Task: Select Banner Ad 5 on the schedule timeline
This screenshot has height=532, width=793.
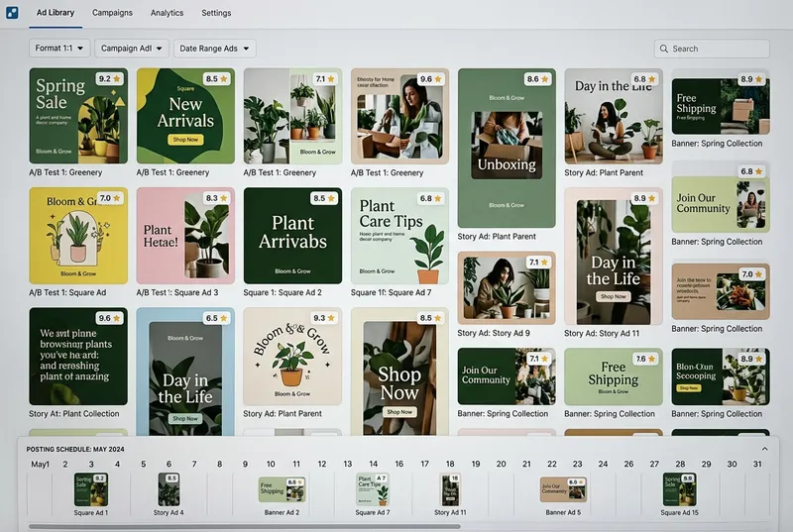Action: pos(562,489)
